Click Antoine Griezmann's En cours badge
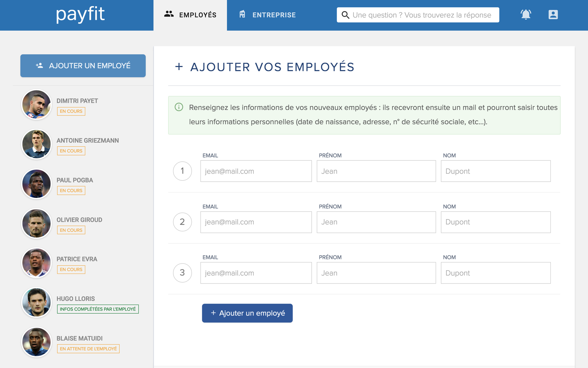The height and width of the screenshot is (368, 588). tap(71, 151)
